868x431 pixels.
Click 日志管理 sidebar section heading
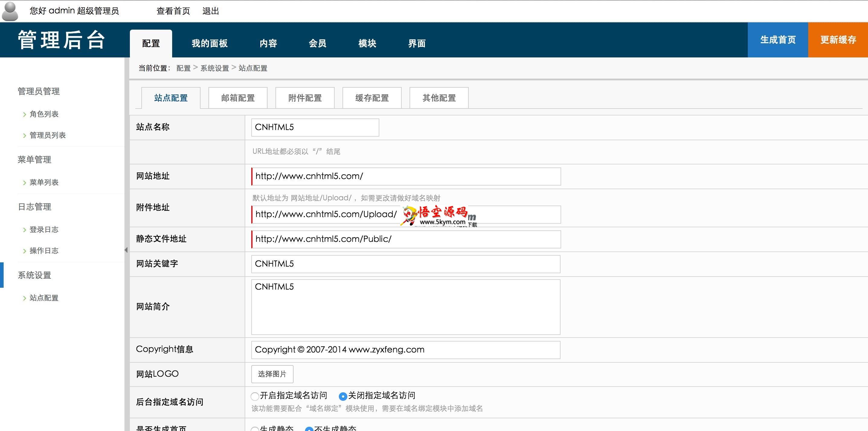(34, 207)
